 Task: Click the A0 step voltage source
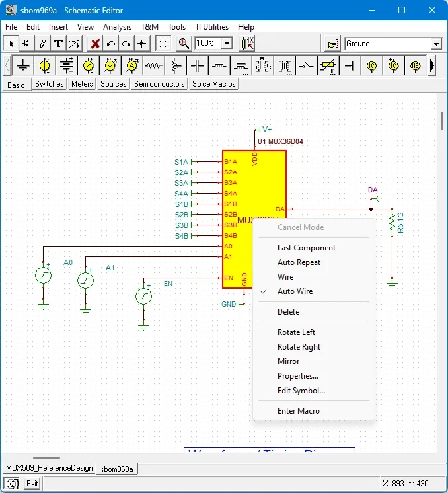pyautogui.click(x=43, y=276)
